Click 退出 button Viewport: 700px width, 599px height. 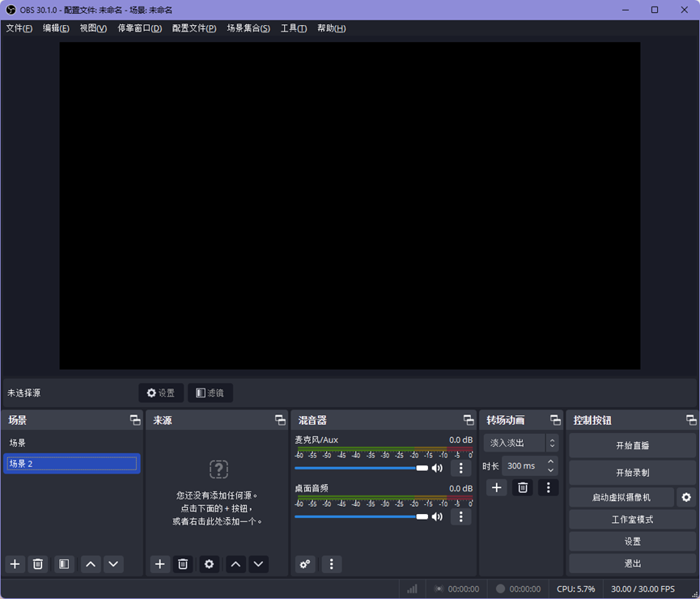632,563
